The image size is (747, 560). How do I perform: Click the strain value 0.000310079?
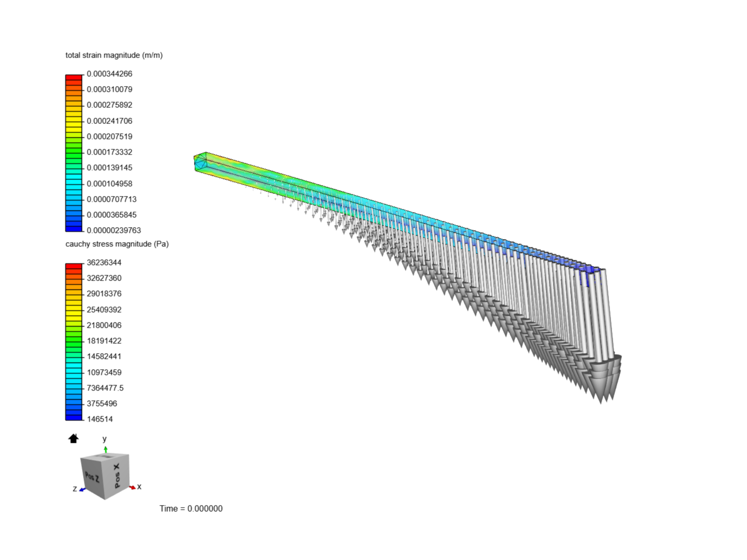109,89
